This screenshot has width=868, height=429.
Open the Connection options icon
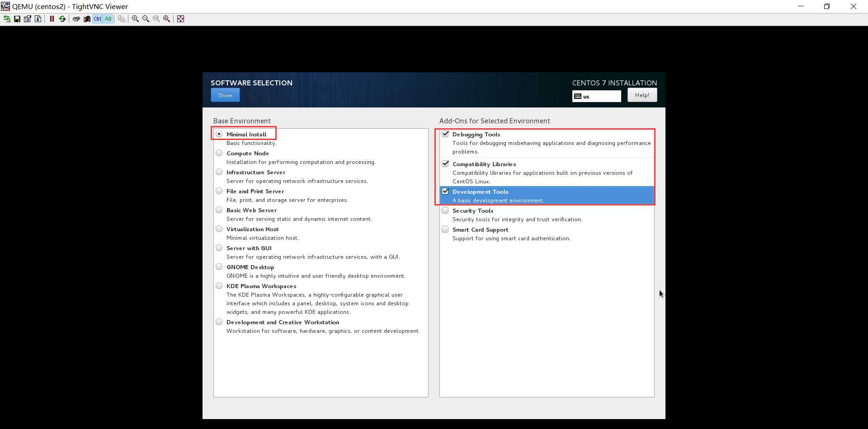click(x=28, y=19)
